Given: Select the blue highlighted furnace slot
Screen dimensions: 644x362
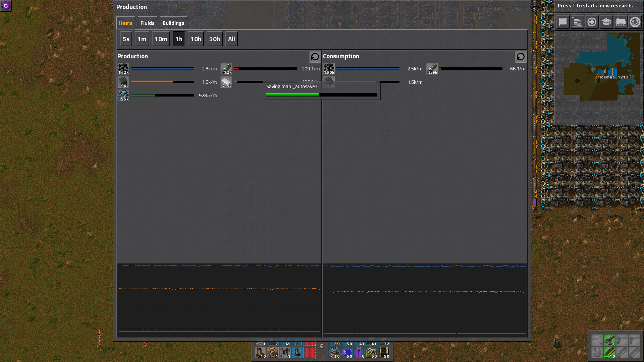Looking at the screenshot, I should pos(298,353).
